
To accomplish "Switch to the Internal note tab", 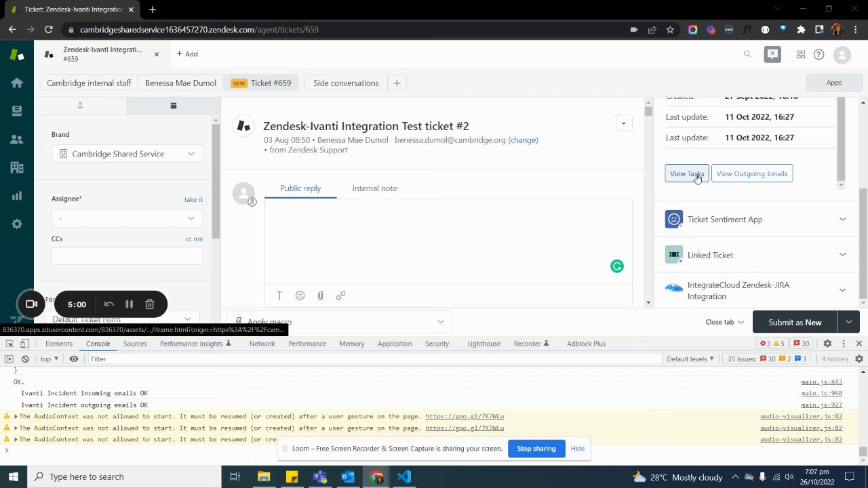I will coord(374,188).
